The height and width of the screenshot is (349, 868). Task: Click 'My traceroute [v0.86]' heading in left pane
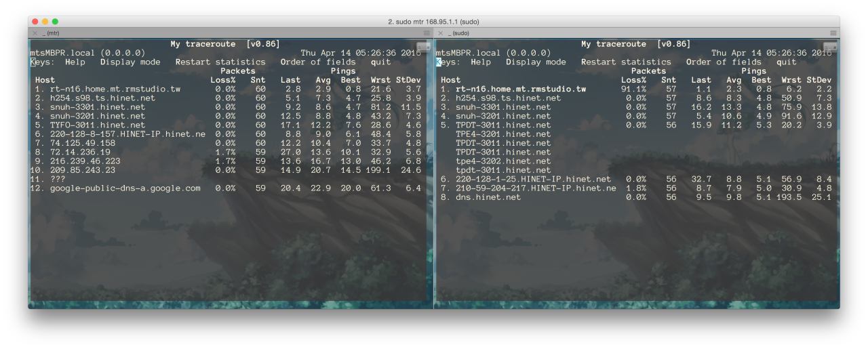click(x=225, y=44)
